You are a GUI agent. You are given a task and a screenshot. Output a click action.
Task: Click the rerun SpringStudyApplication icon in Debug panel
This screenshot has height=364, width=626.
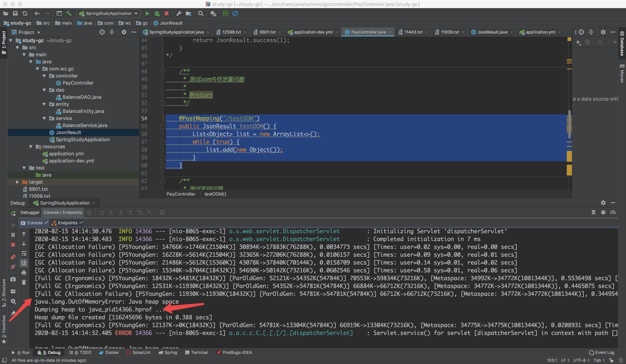point(13,213)
